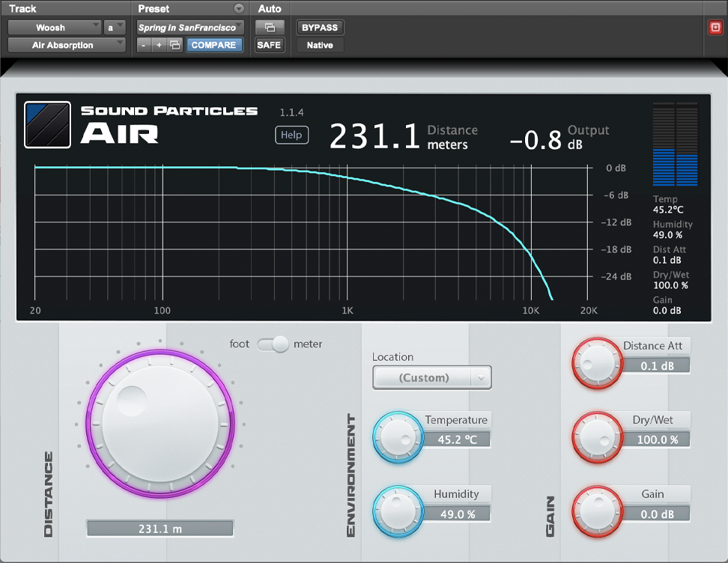Click the Dist Att 0.1 dB readout in the display
Viewport: 728px width, 563px height.
pos(669,255)
